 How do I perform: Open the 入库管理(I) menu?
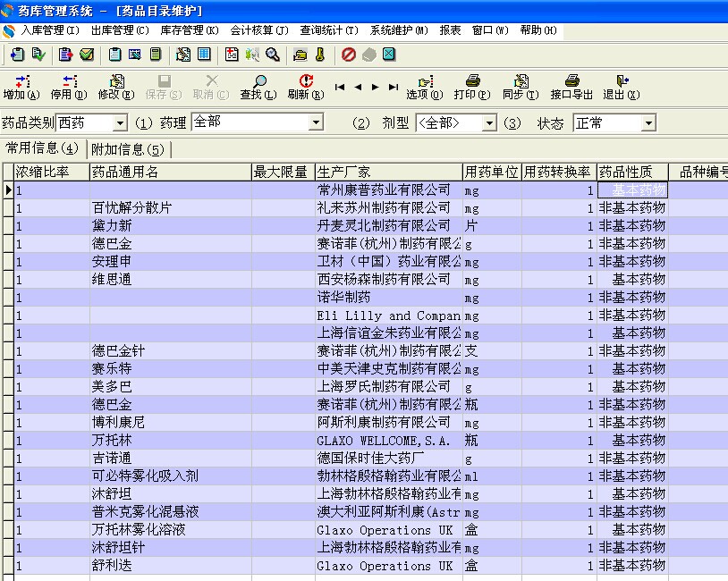[50, 30]
